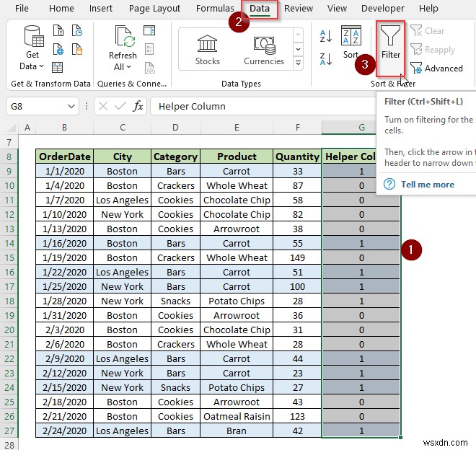Viewport: 476px width, 450px height.
Task: Open Advanced filter options
Action: tap(436, 69)
